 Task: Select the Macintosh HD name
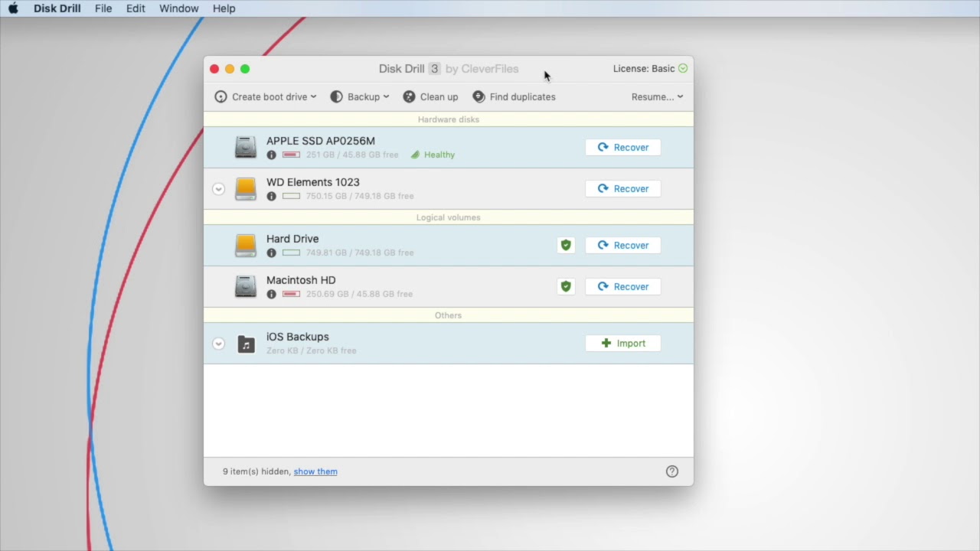(301, 280)
